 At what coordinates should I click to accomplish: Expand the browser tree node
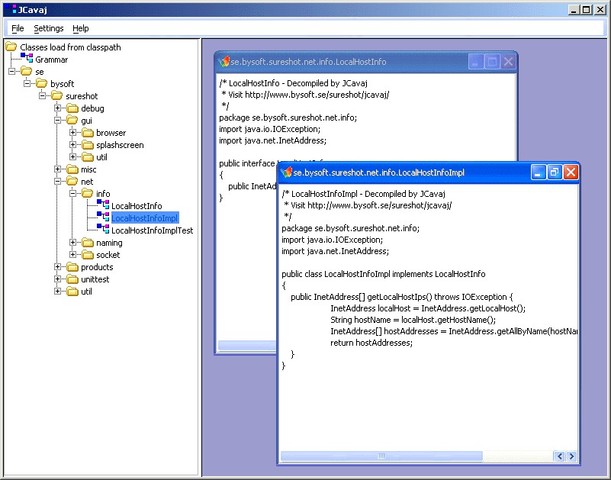pos(73,132)
